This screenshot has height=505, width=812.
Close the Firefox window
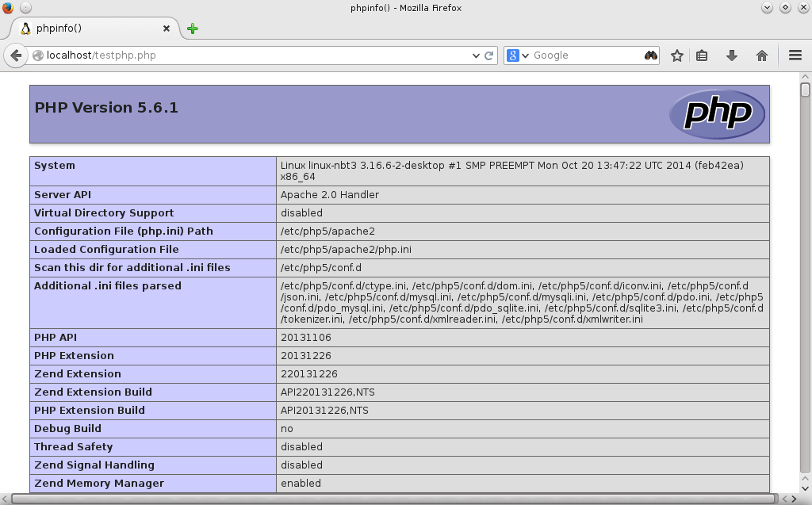[x=802, y=8]
